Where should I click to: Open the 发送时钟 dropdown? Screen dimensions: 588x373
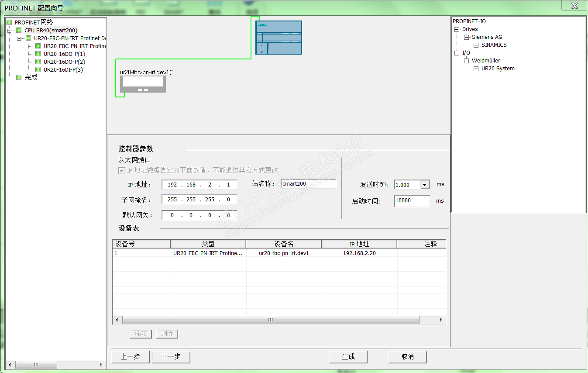[424, 185]
